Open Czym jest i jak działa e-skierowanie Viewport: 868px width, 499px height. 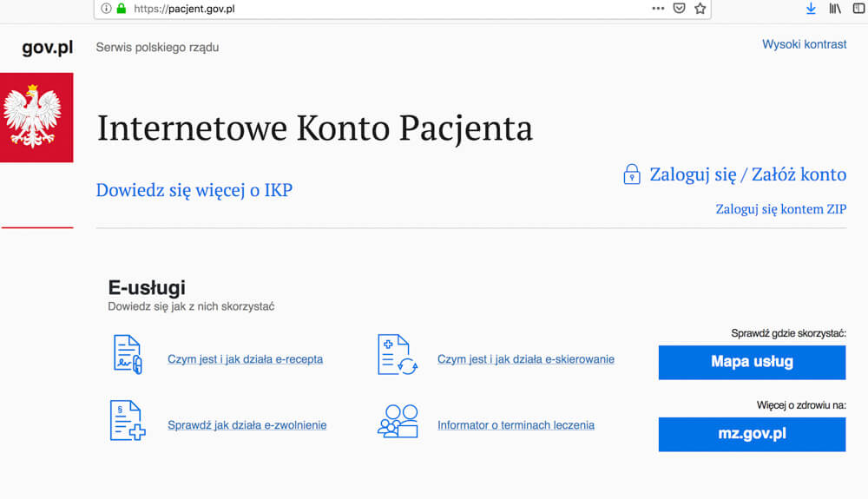(x=526, y=359)
